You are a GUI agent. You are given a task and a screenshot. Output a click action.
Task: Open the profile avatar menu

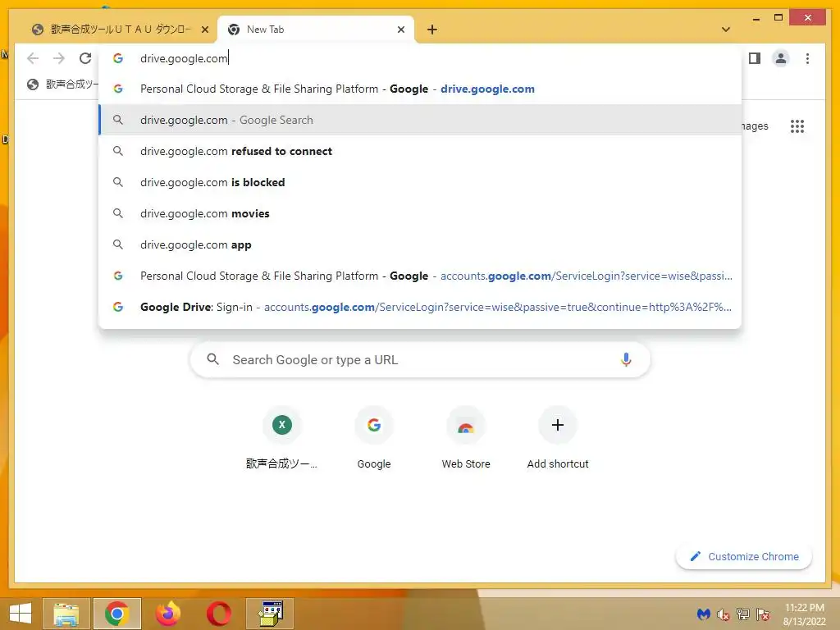click(x=781, y=58)
